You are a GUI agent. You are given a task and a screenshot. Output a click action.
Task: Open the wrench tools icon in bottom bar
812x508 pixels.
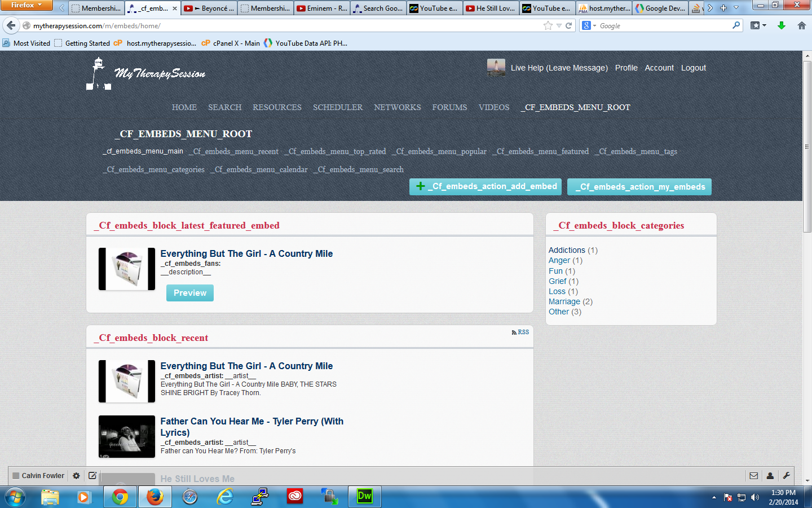pyautogui.click(x=787, y=476)
